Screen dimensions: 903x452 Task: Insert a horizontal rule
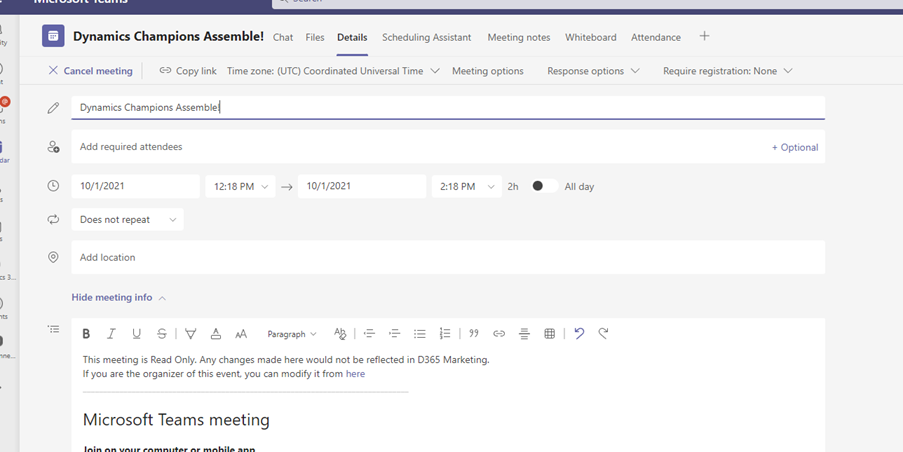pos(524,333)
